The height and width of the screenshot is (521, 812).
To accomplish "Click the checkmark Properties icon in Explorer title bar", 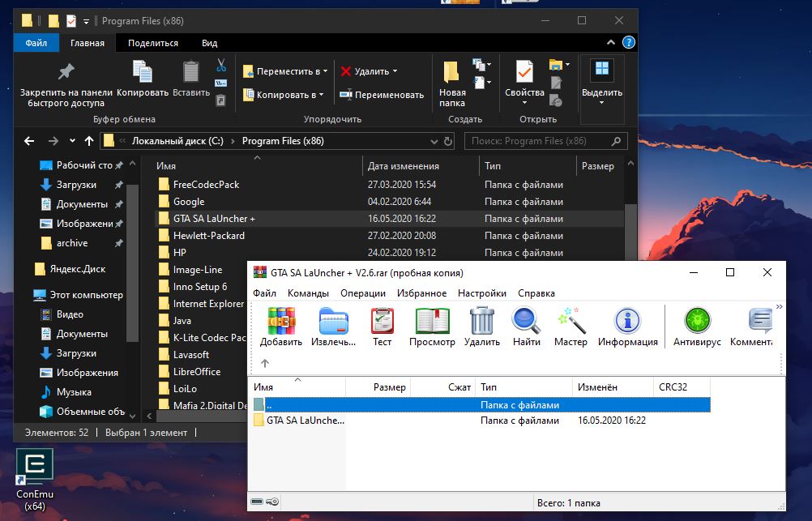I will [71, 21].
